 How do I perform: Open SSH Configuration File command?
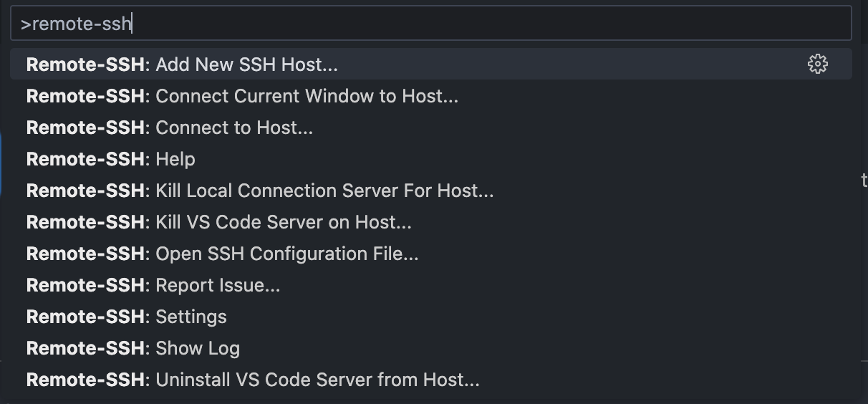(430, 254)
